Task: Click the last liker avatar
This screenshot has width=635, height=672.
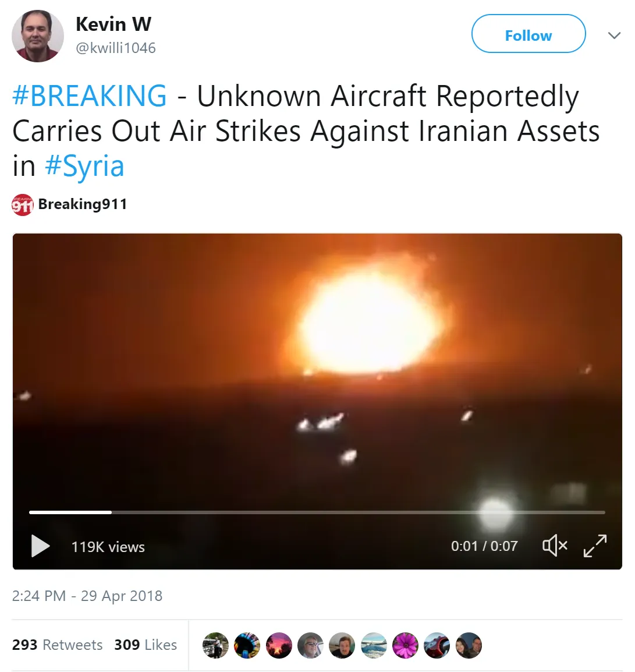Action: 469,645
